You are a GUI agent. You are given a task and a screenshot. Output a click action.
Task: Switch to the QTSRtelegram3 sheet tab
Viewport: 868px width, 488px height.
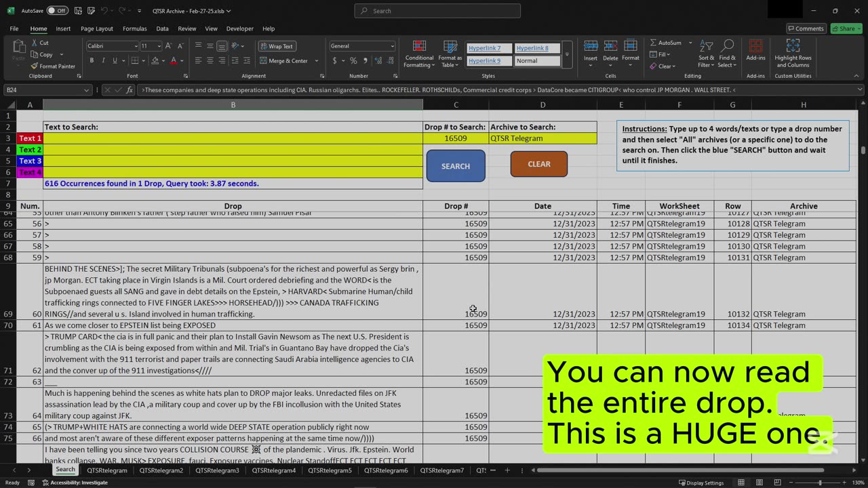217,470
